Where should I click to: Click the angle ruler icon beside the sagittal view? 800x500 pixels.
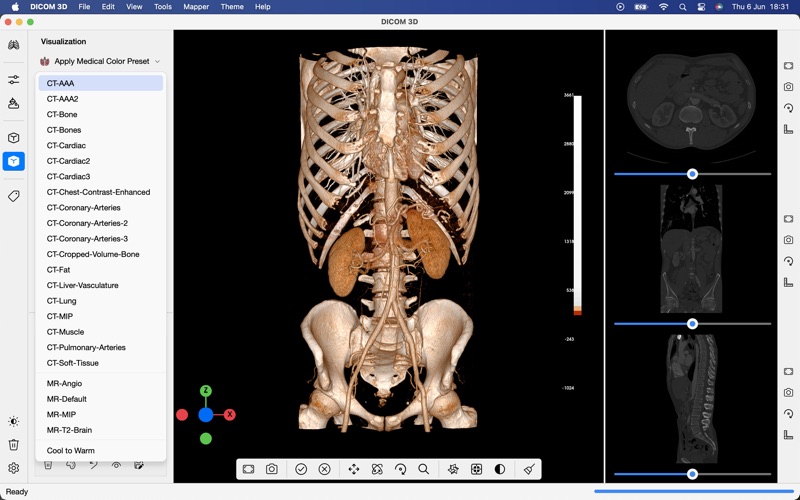pyautogui.click(x=788, y=435)
